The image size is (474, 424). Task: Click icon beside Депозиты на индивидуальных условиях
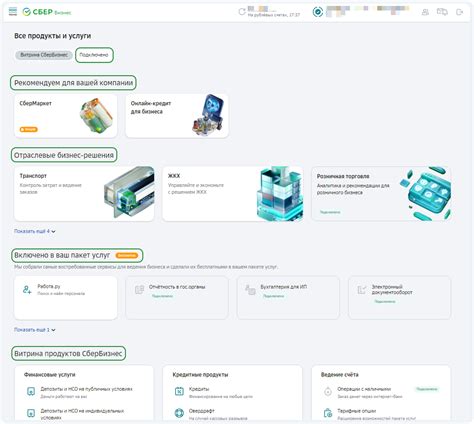point(31,413)
